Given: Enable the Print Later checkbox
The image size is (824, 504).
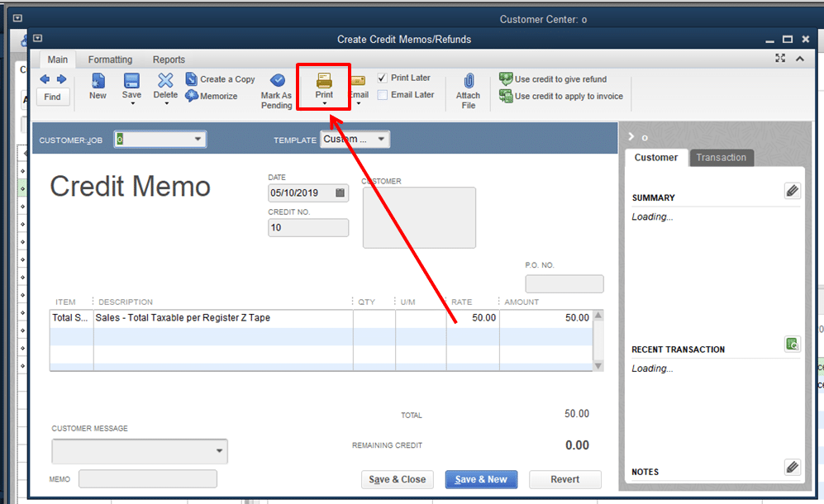Looking at the screenshot, I should (x=382, y=77).
